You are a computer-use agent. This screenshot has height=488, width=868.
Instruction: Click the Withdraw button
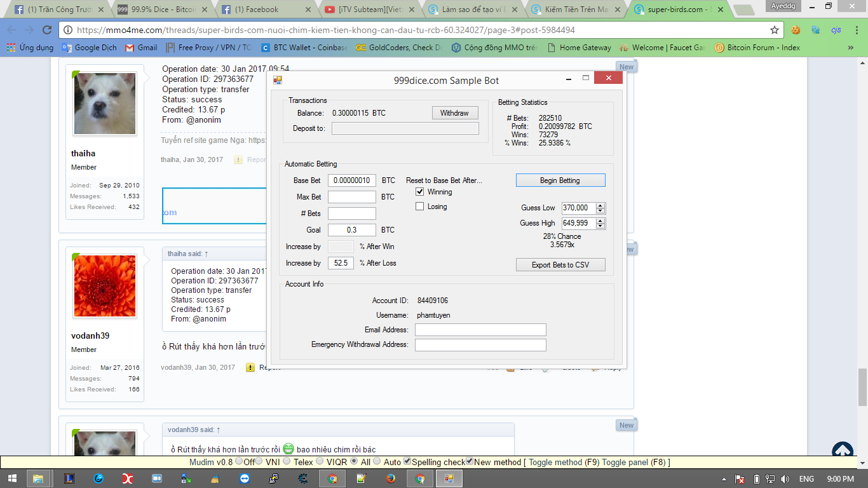coord(454,113)
